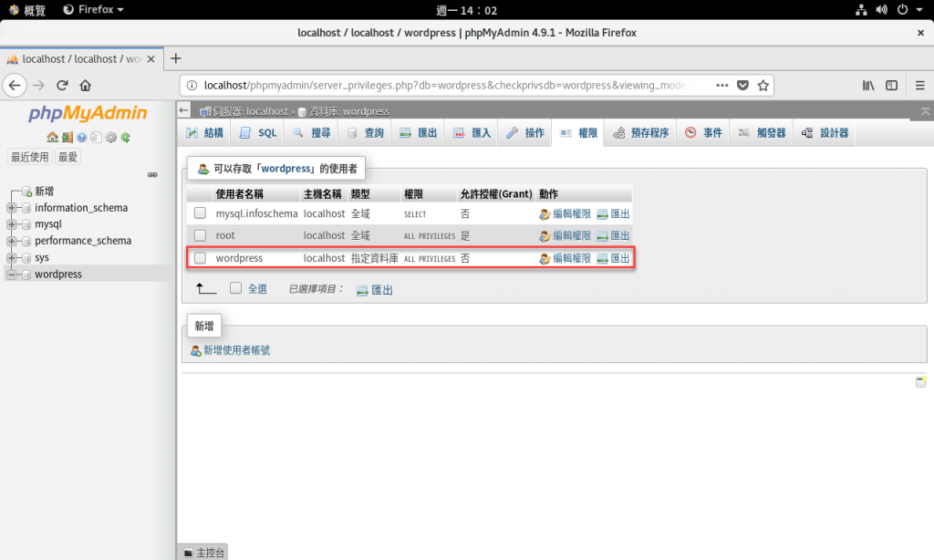Open page actions three-dot menu
This screenshot has width=934, height=560.
(722, 85)
